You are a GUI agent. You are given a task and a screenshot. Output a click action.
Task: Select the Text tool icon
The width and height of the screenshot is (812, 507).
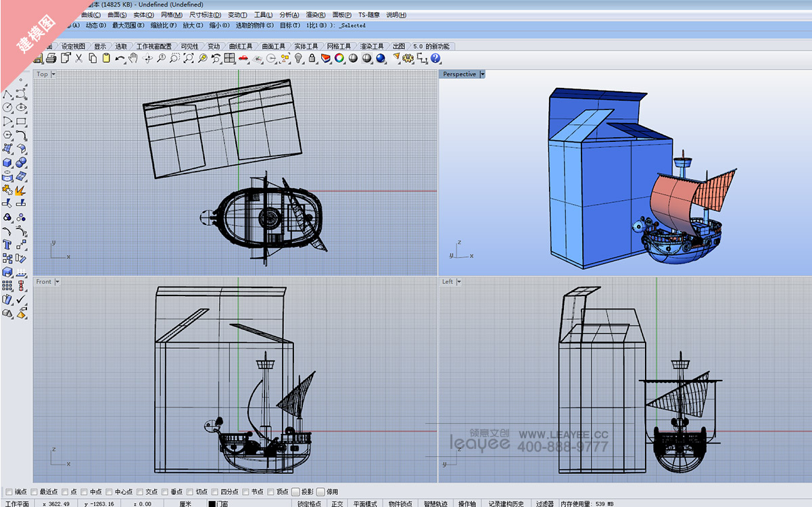pos(7,245)
